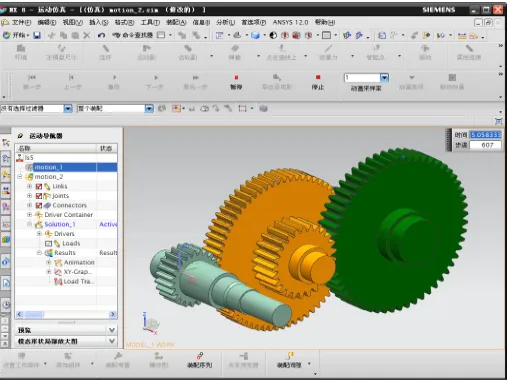Image resolution: width=508 pixels, height=380 pixels.
Task: Expand the XY-Graphing tree node
Action: point(49,272)
